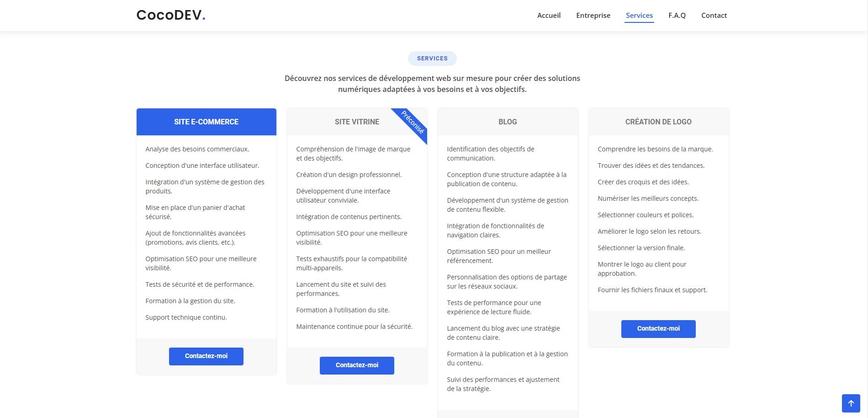
Task: Click 'Support technique continu.' list item
Action: point(186,317)
